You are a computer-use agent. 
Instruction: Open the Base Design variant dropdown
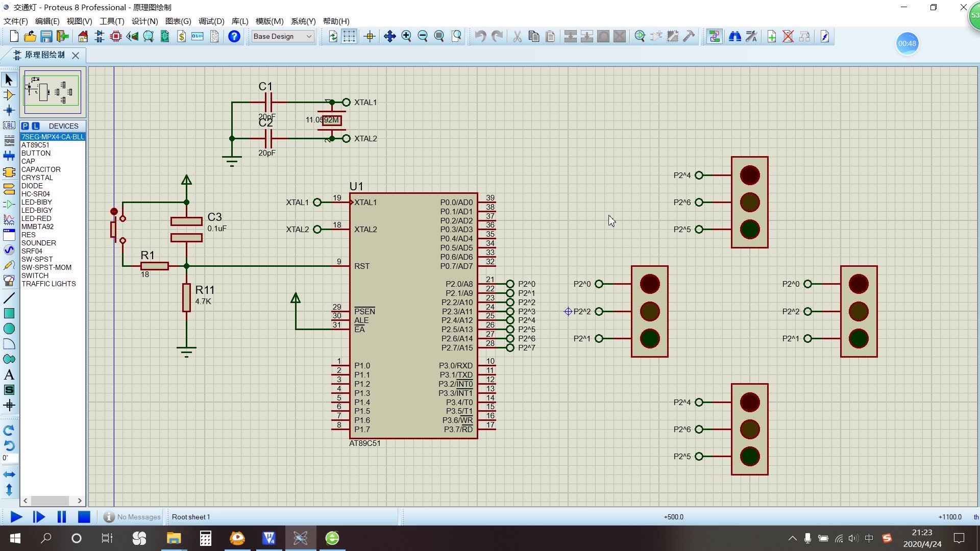click(283, 36)
